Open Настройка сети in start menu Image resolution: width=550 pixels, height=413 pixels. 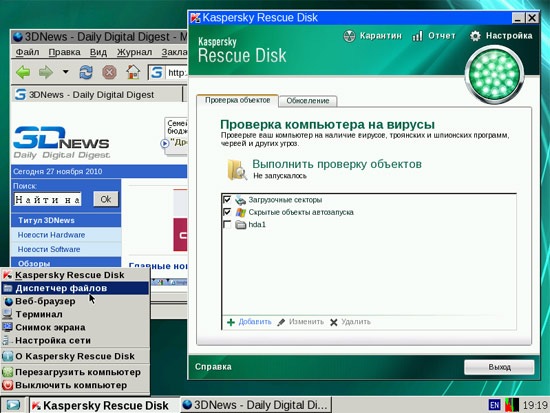click(x=75, y=340)
